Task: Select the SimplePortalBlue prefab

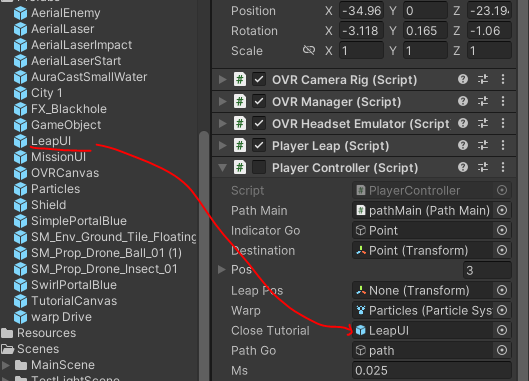Action: click(79, 221)
